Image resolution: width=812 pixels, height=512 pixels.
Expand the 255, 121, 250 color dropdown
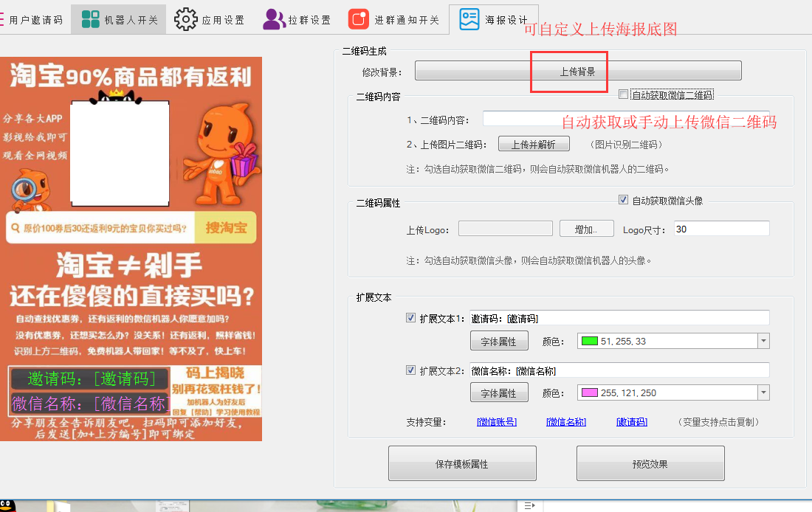coord(763,392)
